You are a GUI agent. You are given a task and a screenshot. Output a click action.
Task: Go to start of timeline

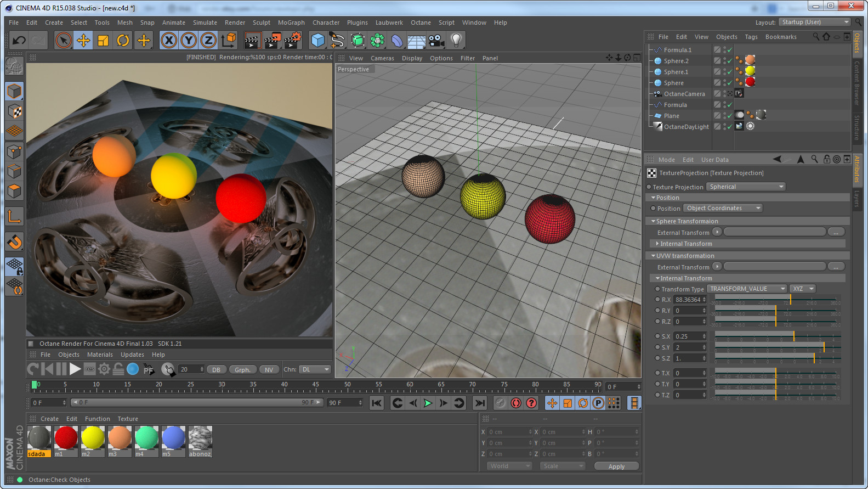[x=377, y=403]
